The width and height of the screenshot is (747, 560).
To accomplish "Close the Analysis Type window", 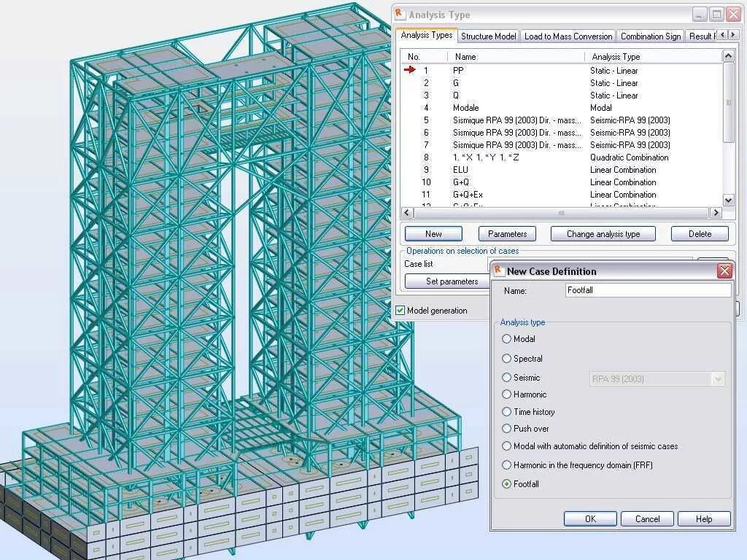I will click(x=734, y=15).
